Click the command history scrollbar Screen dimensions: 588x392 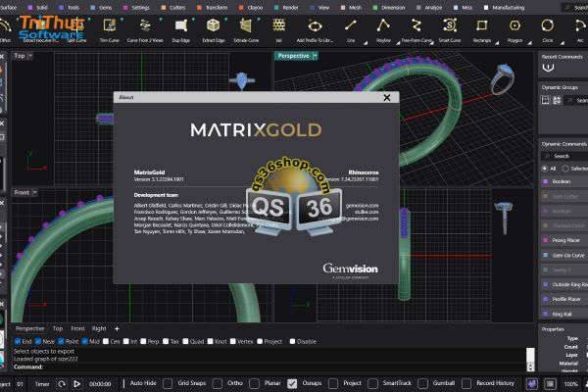(x=530, y=359)
